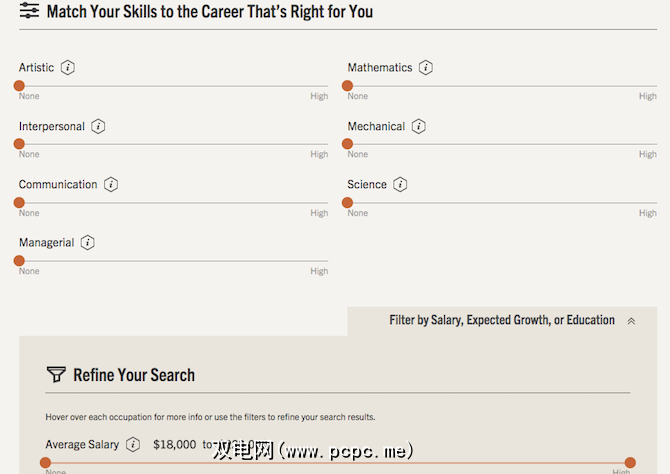Click the info icon next to Artistic

68,68
